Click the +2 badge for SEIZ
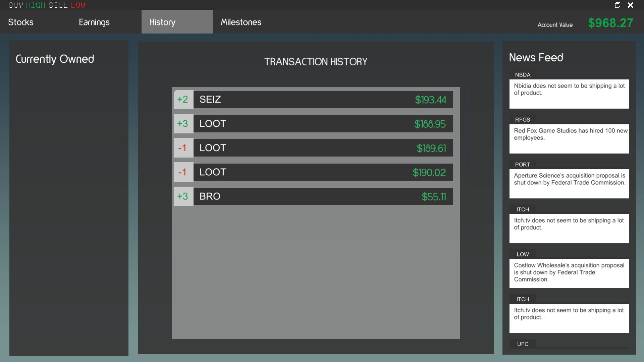Image resolution: width=644 pixels, height=362 pixels. [x=183, y=100]
